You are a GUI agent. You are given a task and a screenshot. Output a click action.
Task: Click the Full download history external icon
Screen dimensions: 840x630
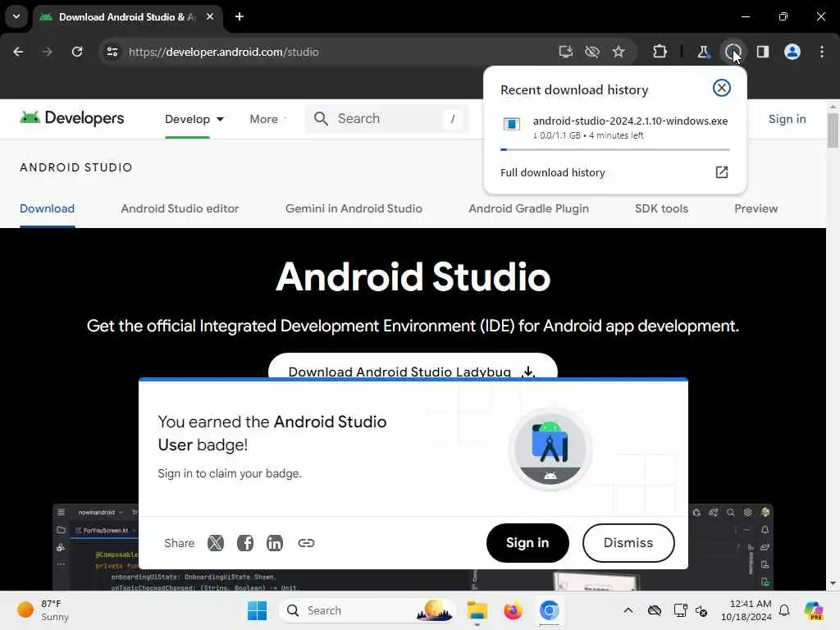(722, 172)
